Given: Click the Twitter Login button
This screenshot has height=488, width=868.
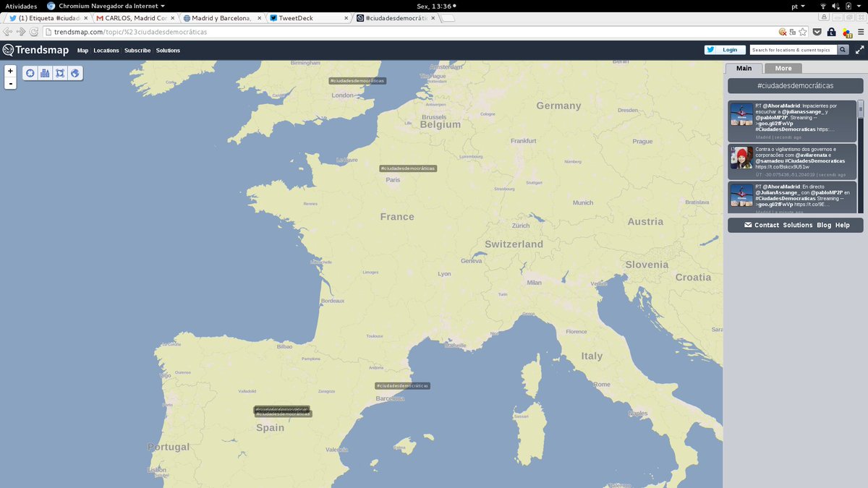Looking at the screenshot, I should 725,50.
